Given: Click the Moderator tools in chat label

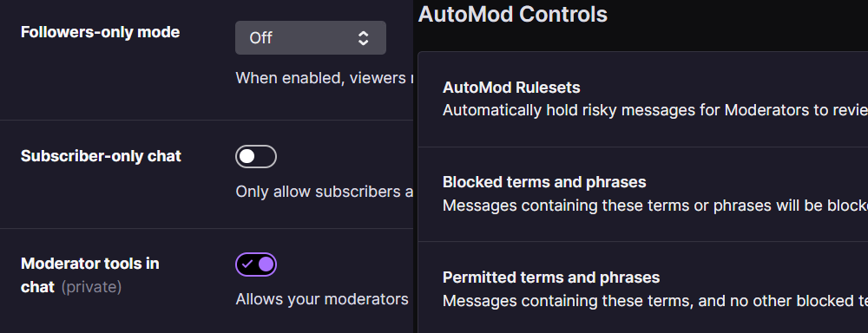Looking at the screenshot, I should pos(89,275).
